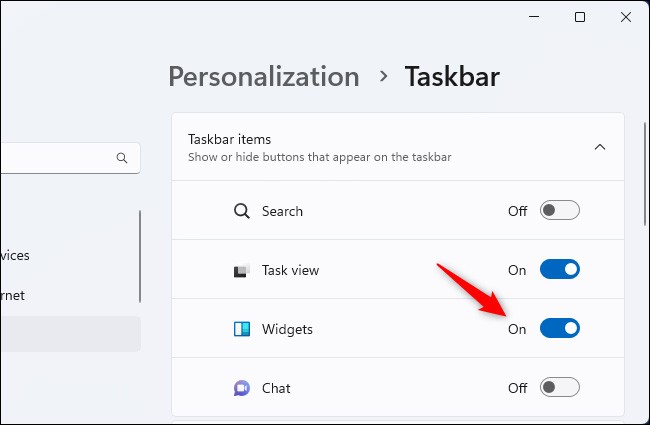Select the highlighted sidebar navigation item
Screen dimensions: 650x425
pyautogui.click(x=65, y=334)
